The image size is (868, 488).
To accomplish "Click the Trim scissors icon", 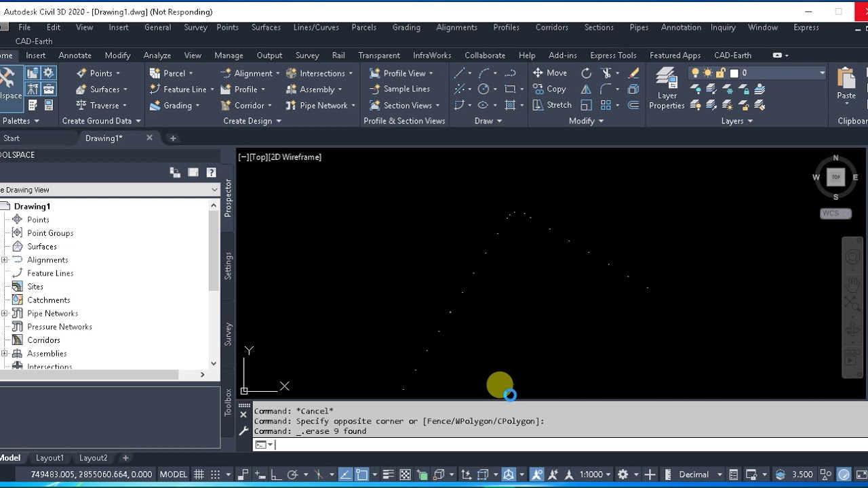I will coord(606,73).
